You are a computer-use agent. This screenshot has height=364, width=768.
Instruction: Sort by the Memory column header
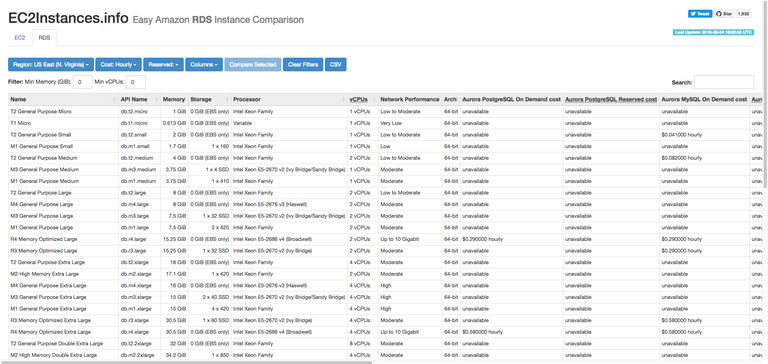pyautogui.click(x=174, y=99)
